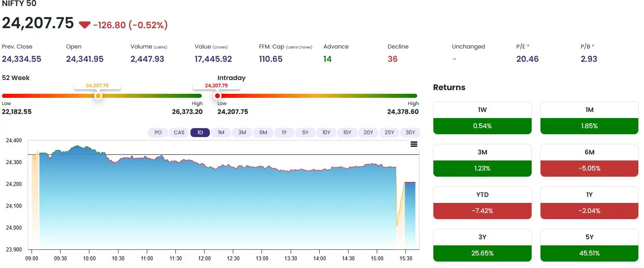Open the chart hamburger menu icon
Screen dimensions: 644x268
(414, 144)
